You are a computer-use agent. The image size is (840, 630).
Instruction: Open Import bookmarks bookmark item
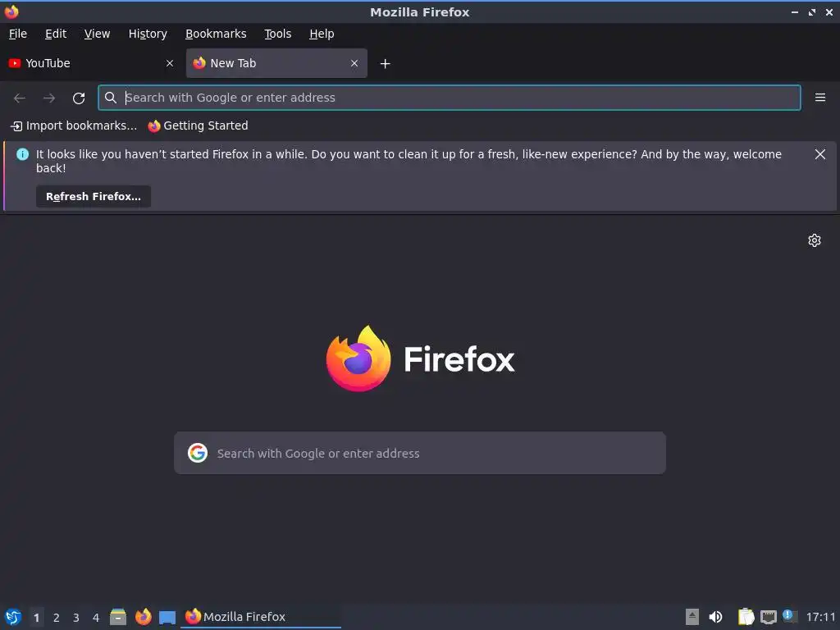point(74,126)
